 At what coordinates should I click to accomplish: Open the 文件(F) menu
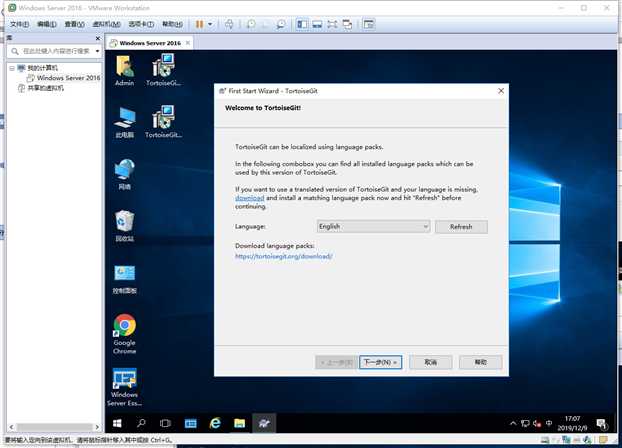point(19,24)
